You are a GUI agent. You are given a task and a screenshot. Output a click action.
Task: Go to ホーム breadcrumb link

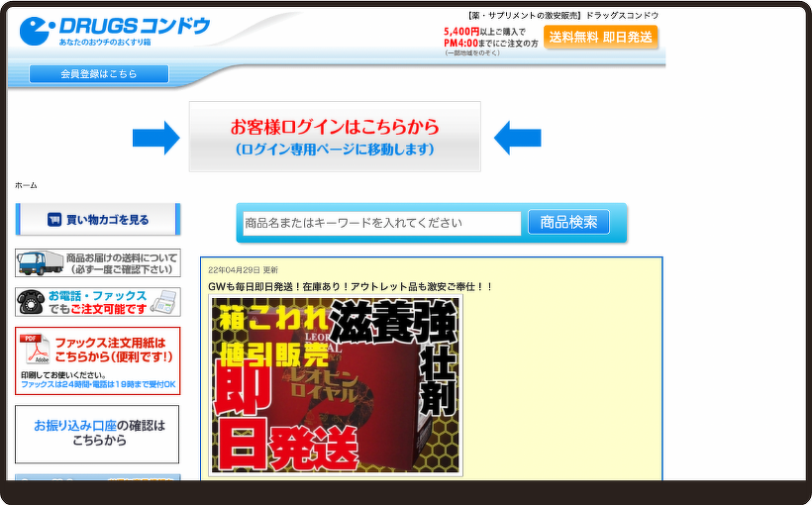pos(26,185)
